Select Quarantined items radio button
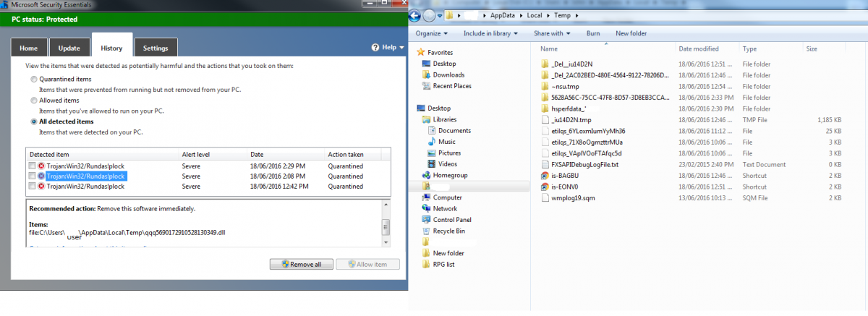 tap(33, 79)
